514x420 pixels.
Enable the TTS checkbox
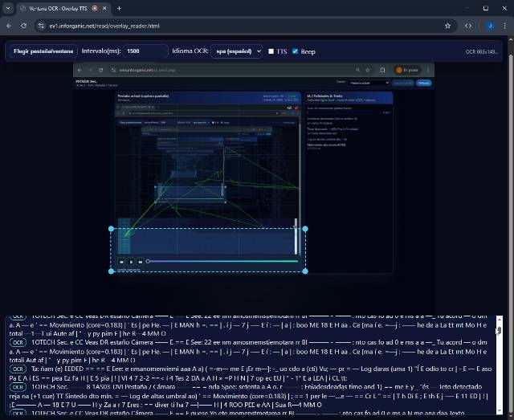(x=271, y=51)
